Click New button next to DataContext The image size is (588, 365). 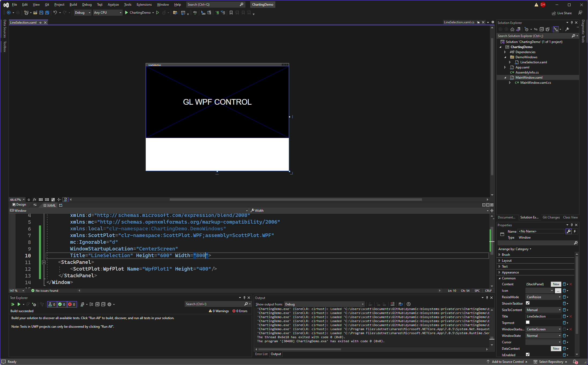(556, 349)
